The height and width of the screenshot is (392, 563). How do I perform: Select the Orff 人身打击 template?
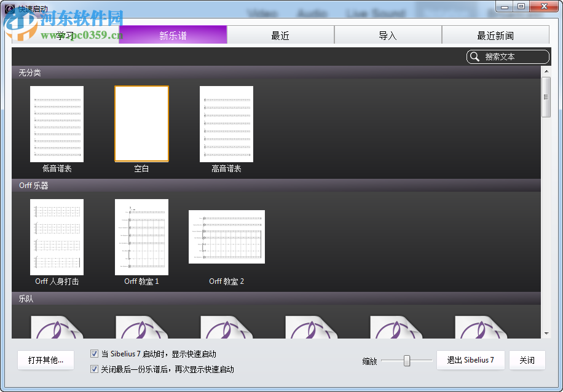tap(57, 237)
